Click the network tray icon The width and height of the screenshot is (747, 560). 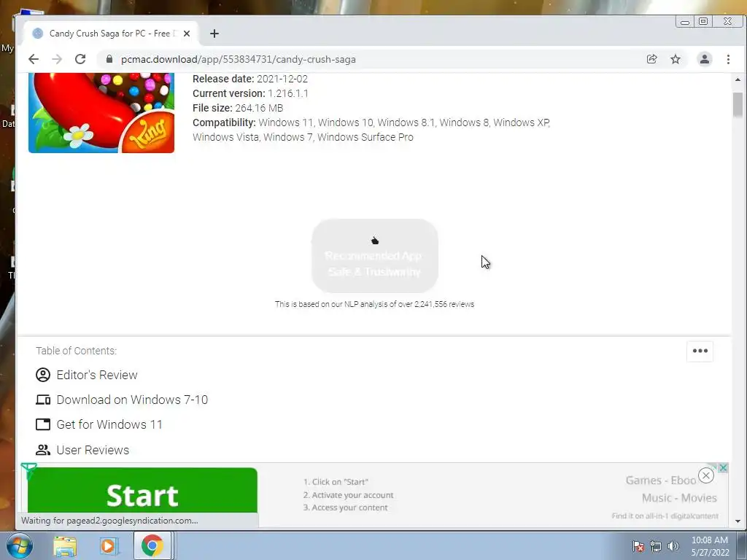656,546
